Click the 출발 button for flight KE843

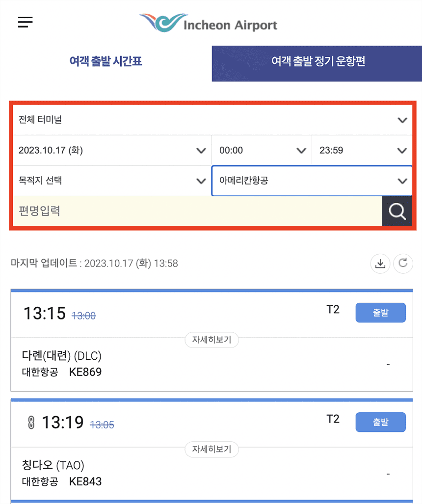point(380,422)
